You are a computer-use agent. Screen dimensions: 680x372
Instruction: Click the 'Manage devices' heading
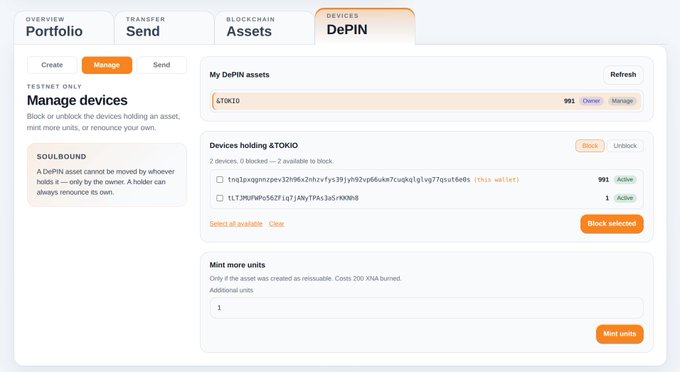pos(77,101)
